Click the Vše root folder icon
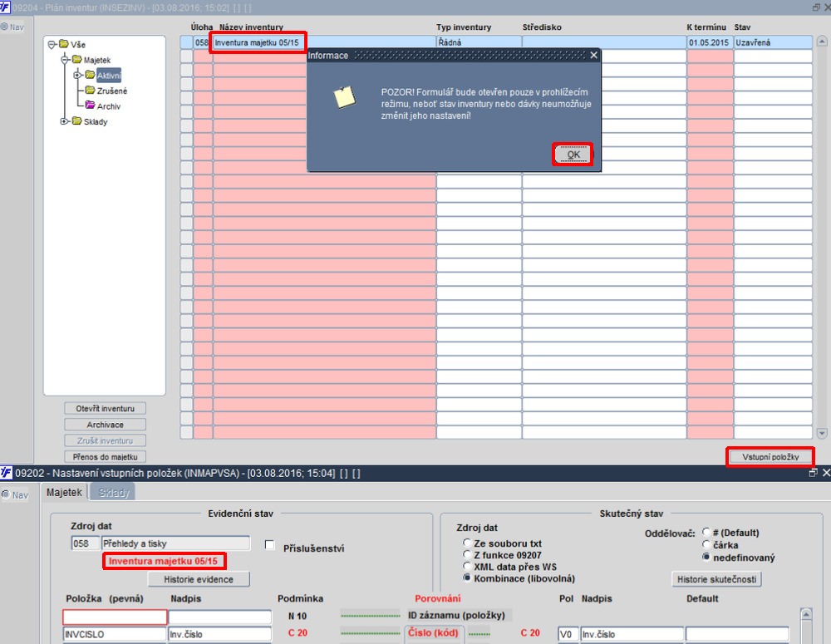This screenshot has height=644, width=831. [x=64, y=44]
